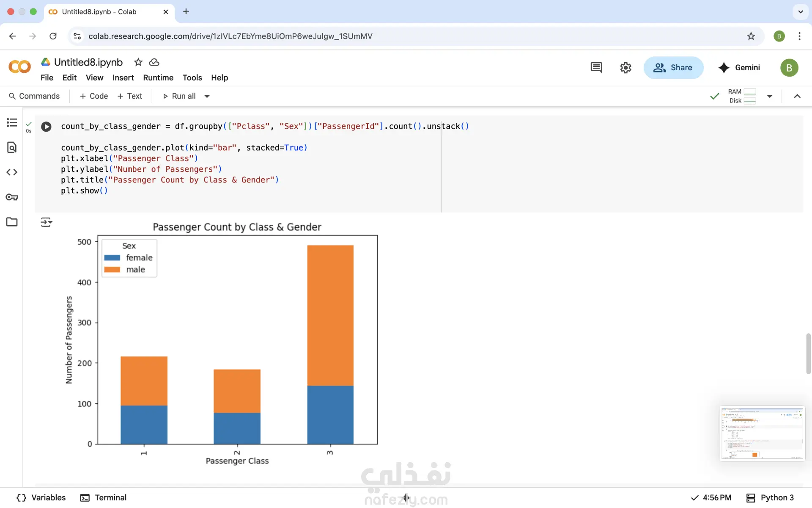Open the Runtime menu
This screenshot has width=812, height=508.
pos(158,77)
